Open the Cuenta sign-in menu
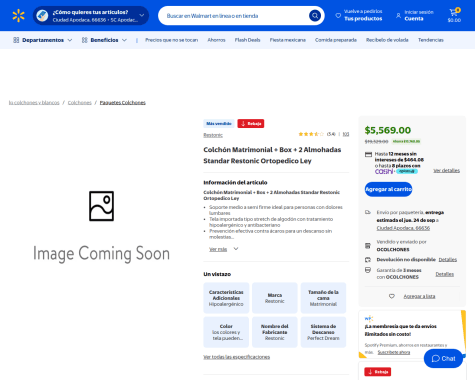 click(x=415, y=16)
